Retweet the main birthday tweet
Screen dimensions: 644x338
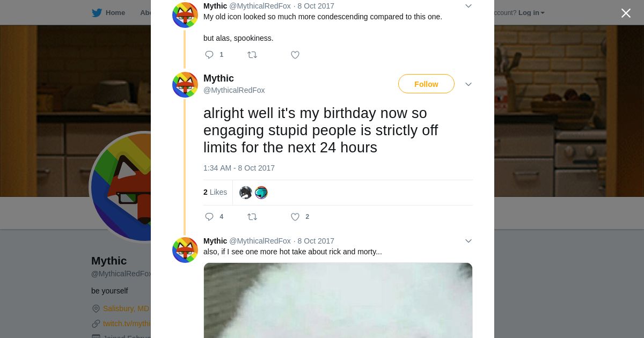(252, 217)
